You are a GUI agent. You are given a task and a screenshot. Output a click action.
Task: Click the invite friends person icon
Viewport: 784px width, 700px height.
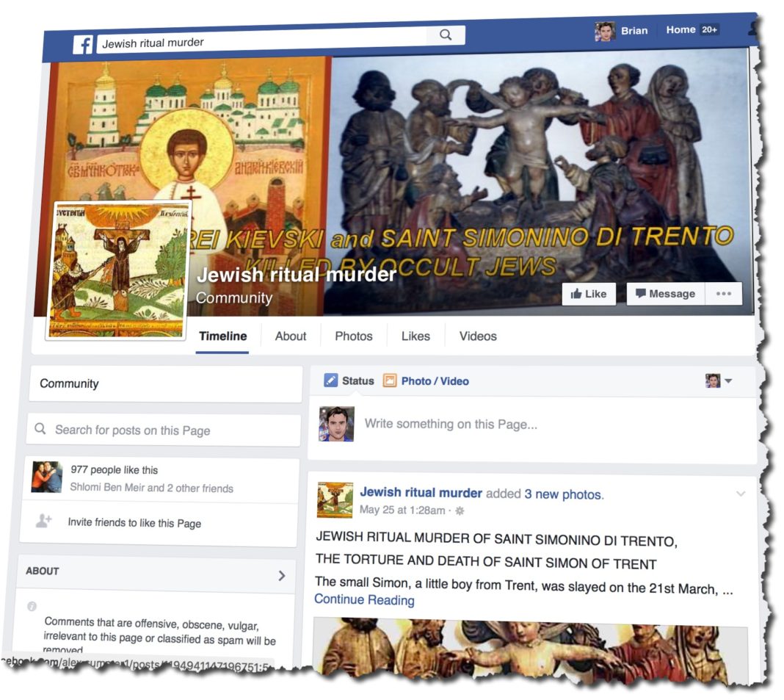[x=44, y=521]
